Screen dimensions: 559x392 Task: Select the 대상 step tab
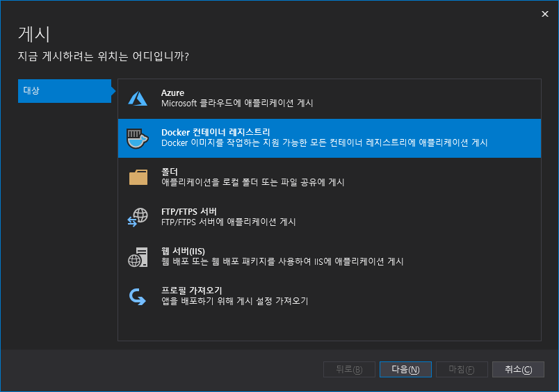pos(65,91)
